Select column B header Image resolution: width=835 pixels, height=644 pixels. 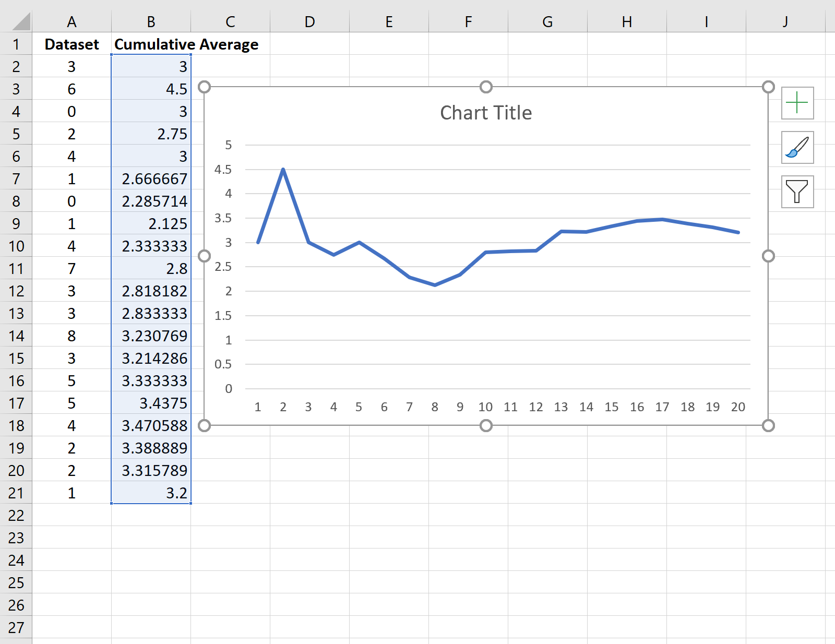[x=151, y=22]
